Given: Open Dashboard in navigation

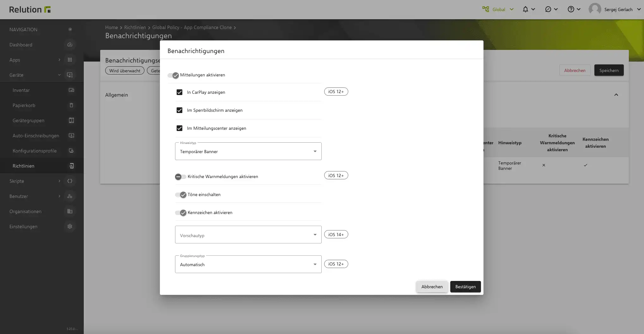Looking at the screenshot, I should coord(21,45).
